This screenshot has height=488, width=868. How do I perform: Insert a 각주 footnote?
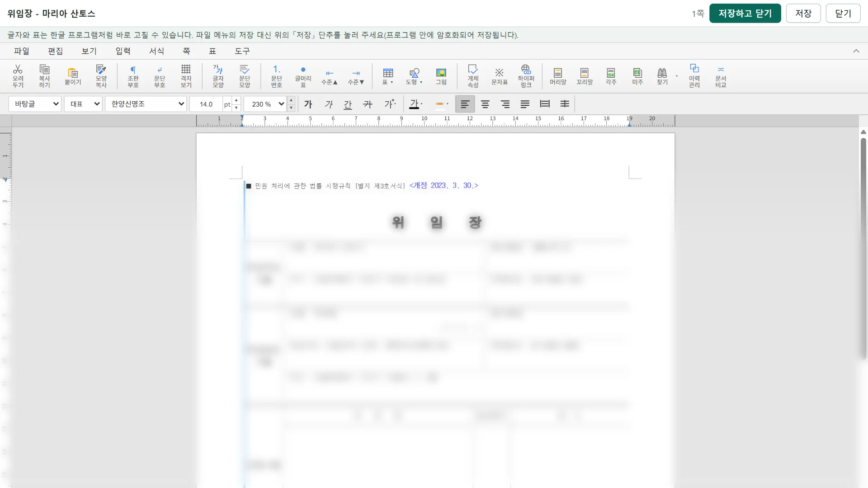[611, 75]
